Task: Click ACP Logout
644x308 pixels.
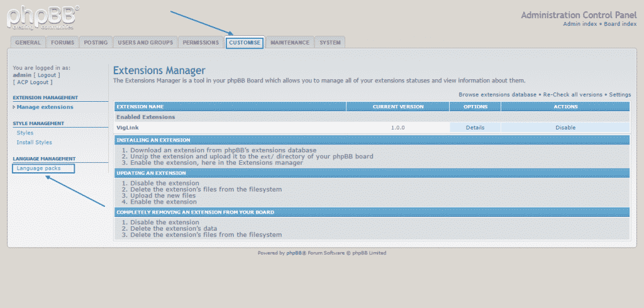Action: 33,82
